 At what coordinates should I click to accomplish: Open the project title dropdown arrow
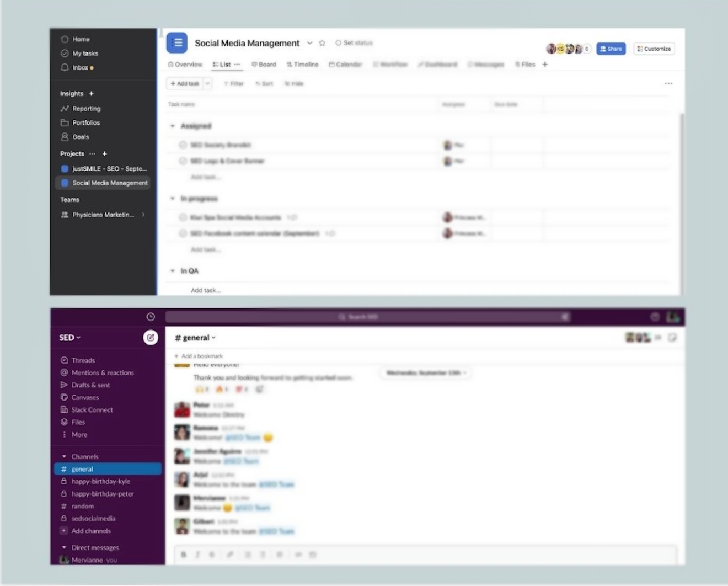[x=310, y=43]
